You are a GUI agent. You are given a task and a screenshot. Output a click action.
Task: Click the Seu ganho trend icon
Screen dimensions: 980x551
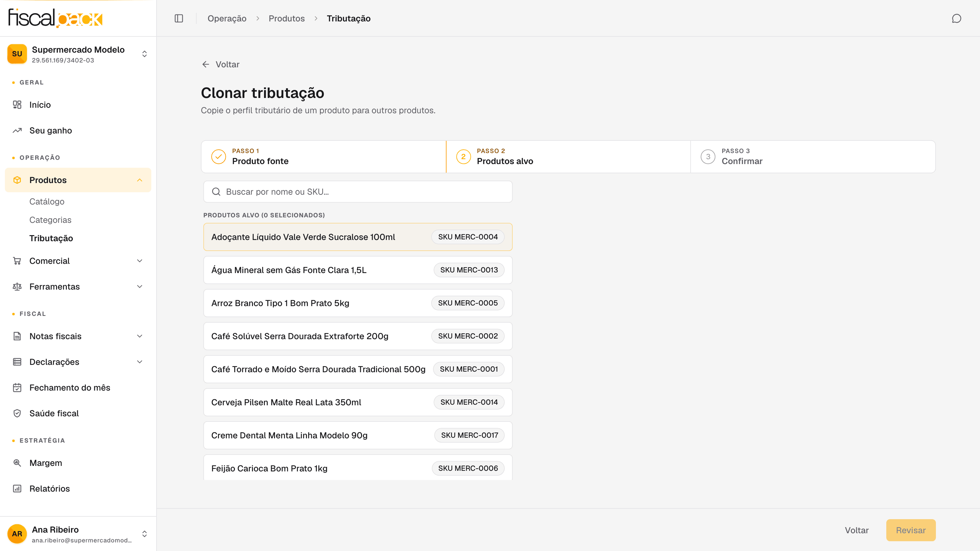click(17, 130)
